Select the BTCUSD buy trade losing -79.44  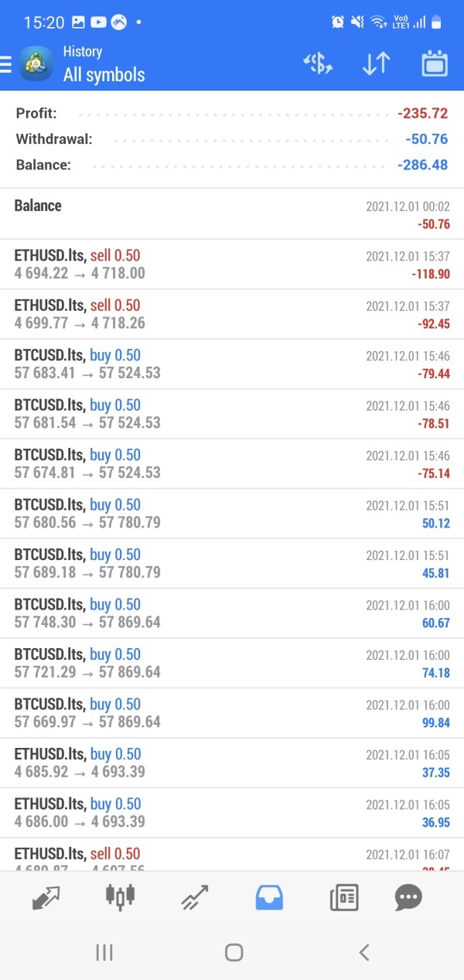(x=232, y=364)
